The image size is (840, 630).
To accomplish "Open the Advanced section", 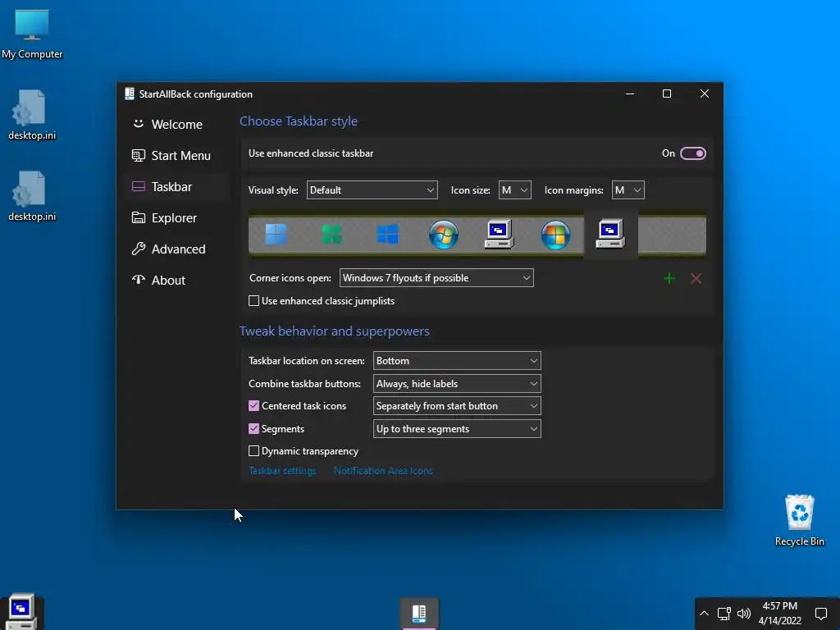I will click(x=176, y=249).
